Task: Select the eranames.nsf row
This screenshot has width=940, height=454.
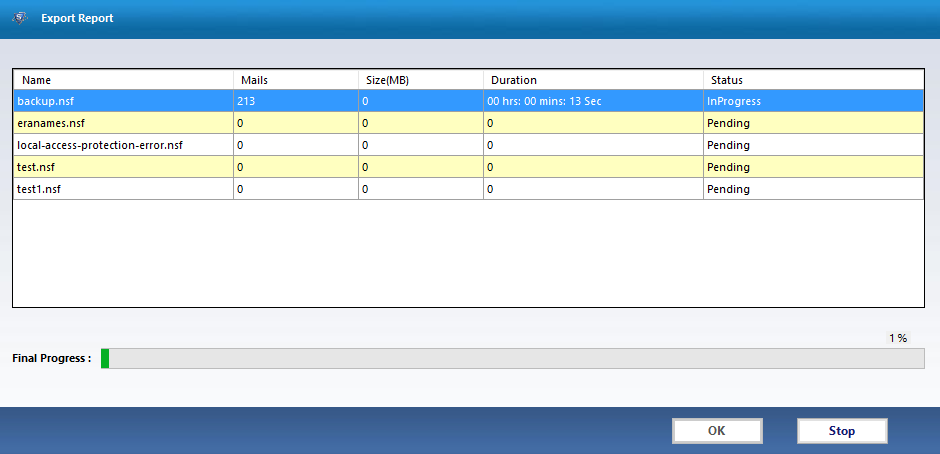Action: [468, 124]
